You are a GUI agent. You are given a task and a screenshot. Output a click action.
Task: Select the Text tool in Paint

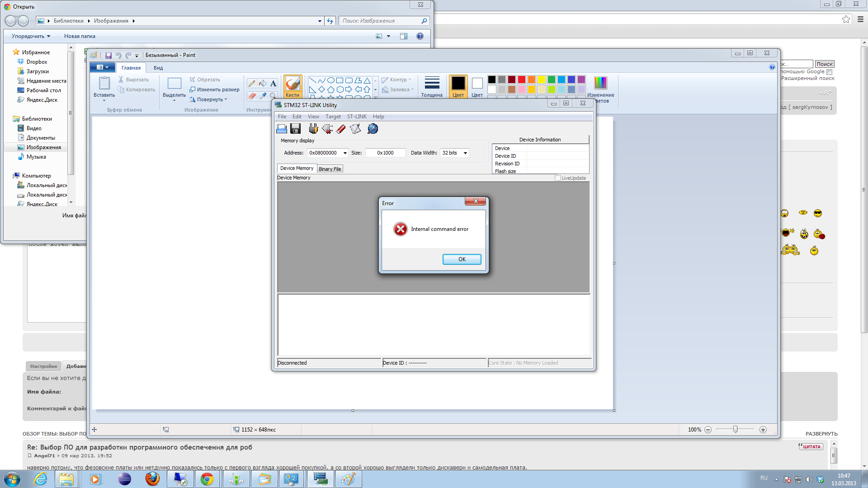pos(273,83)
